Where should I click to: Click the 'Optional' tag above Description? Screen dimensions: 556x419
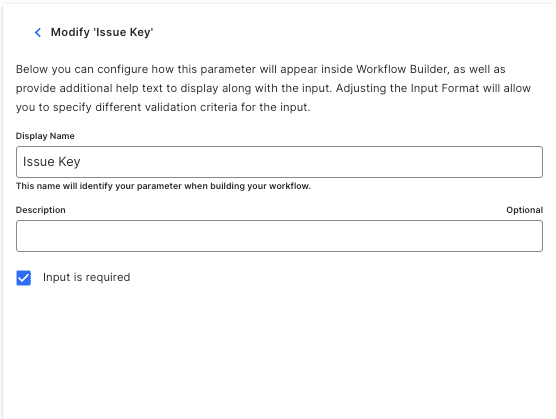click(x=524, y=210)
